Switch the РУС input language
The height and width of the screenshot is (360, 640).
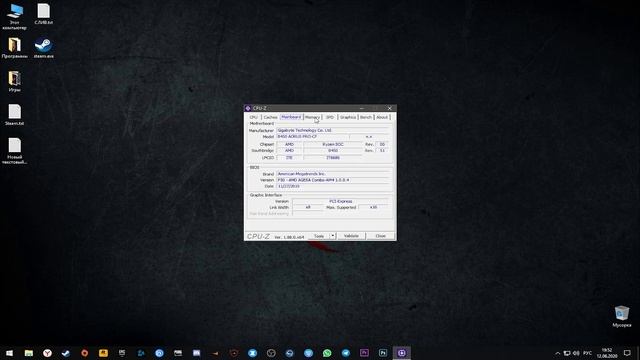[x=588, y=353]
